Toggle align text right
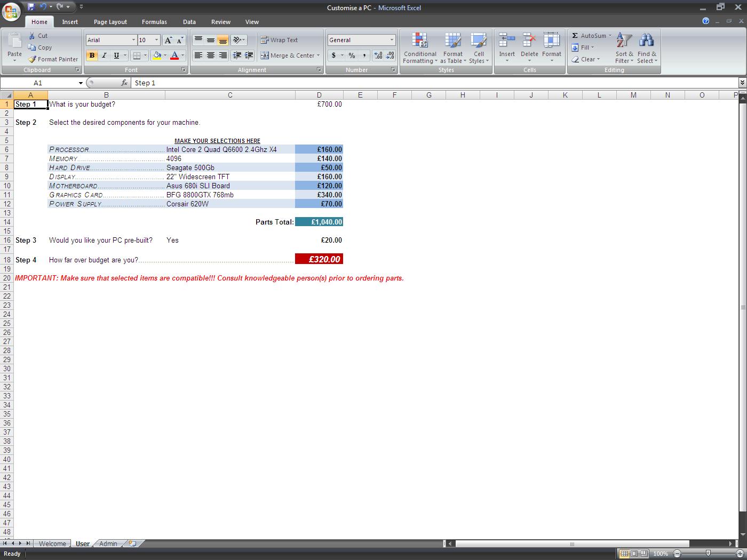The image size is (747, 560). click(222, 55)
